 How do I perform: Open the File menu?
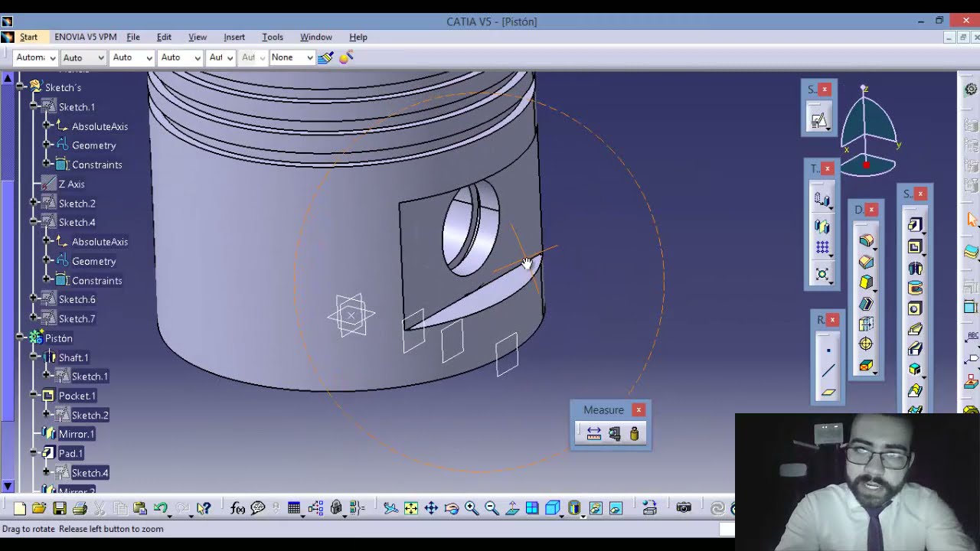[133, 37]
